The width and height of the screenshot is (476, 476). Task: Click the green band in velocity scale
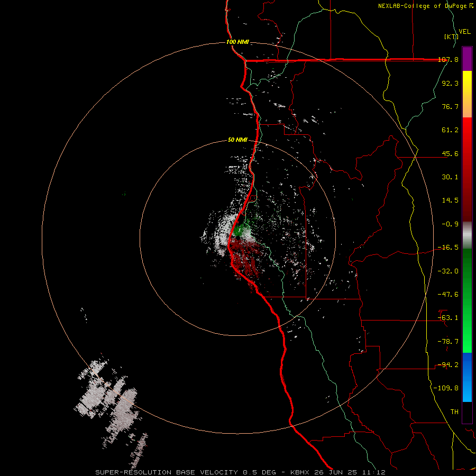point(467,300)
